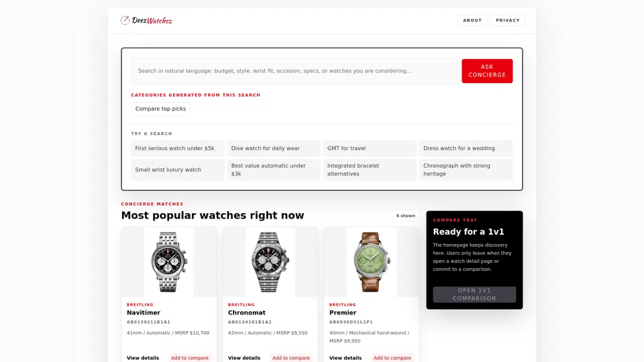The height and width of the screenshot is (362, 644).
Task: Click the Navitimer specs 41mm Automatic line
Action: [x=168, y=333]
